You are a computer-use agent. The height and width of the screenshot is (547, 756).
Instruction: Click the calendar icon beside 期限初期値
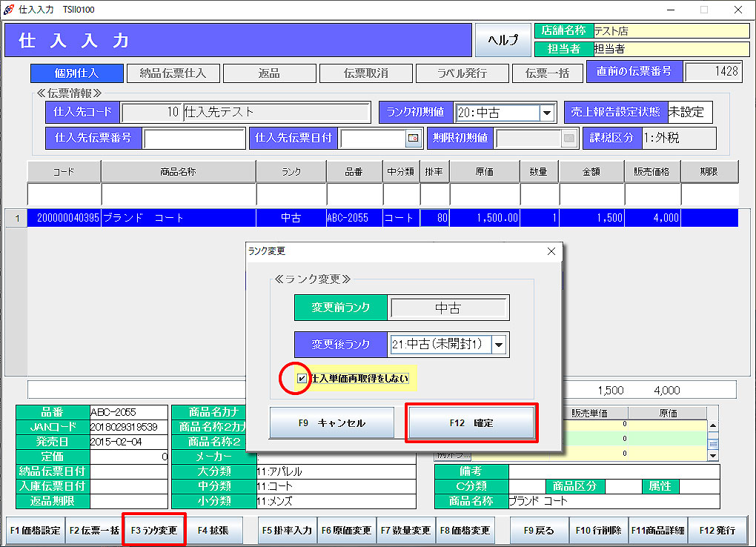[568, 138]
